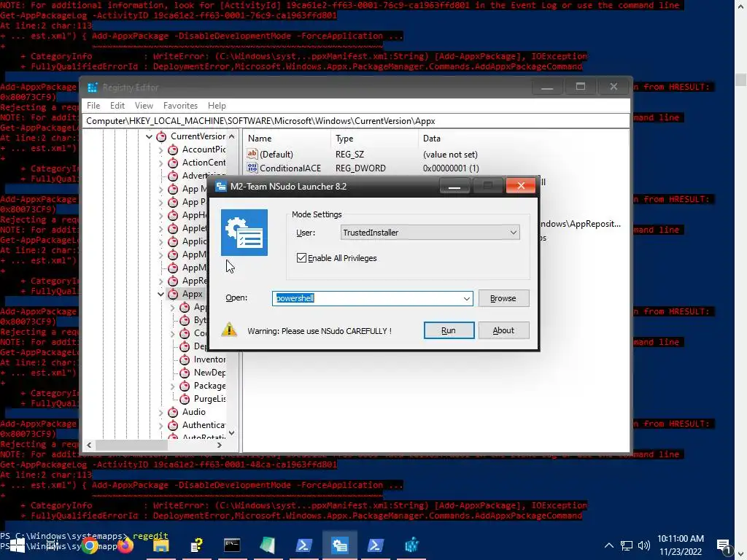This screenshot has height=560, width=747.
Task: Switch to Registry Editor taskbar icon
Action: click(x=411, y=545)
